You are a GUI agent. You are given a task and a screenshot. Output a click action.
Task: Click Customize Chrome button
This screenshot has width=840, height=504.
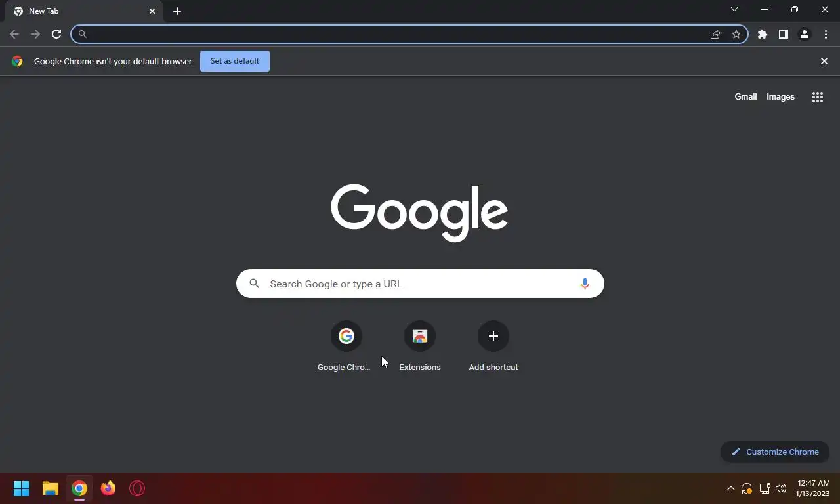(x=775, y=451)
